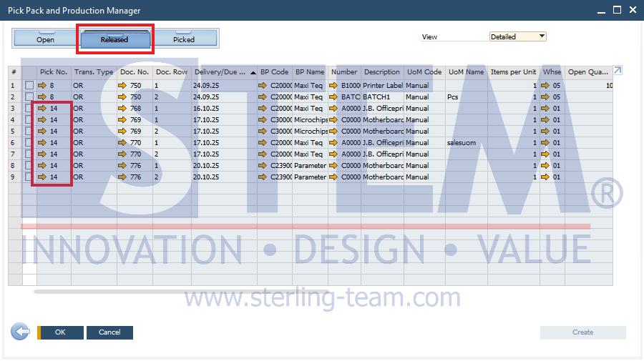Image resolution: width=644 pixels, height=361 pixels.
Task: Click BP Code link arrow in row 4
Action: click(x=263, y=120)
